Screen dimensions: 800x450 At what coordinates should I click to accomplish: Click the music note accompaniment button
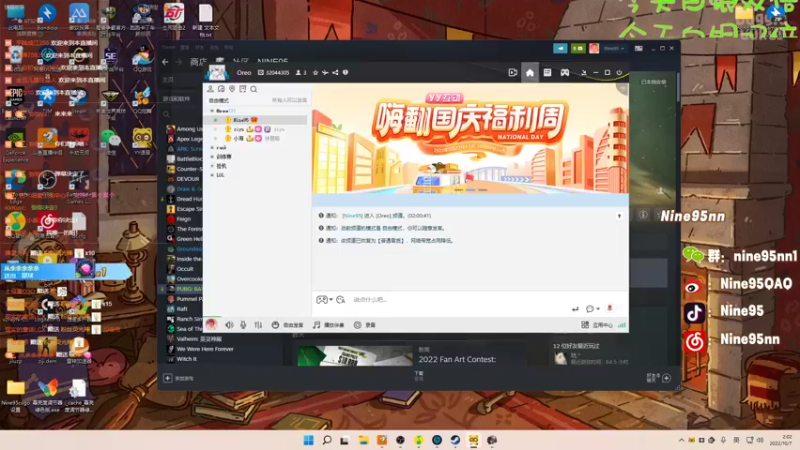tap(329, 324)
